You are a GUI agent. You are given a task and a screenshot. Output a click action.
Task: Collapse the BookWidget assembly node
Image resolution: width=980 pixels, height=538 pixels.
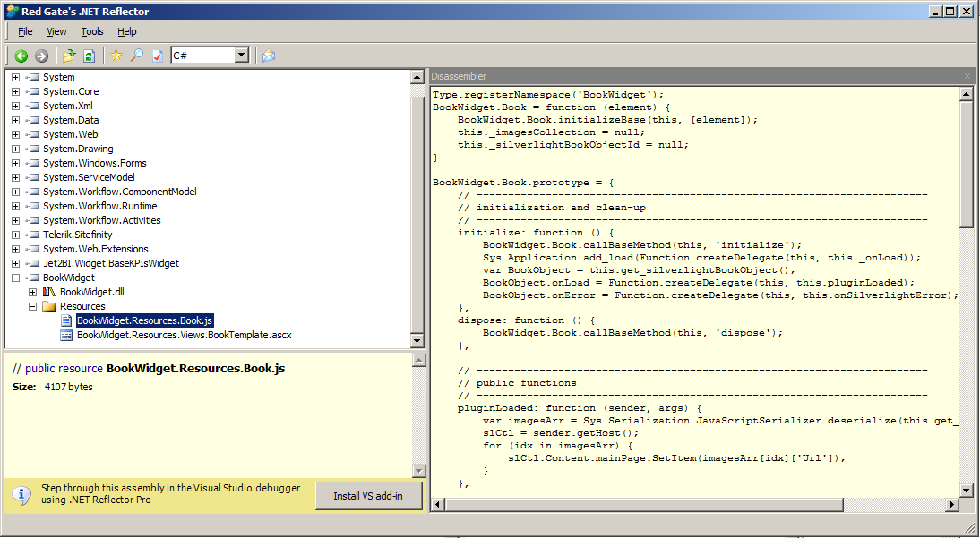15,278
